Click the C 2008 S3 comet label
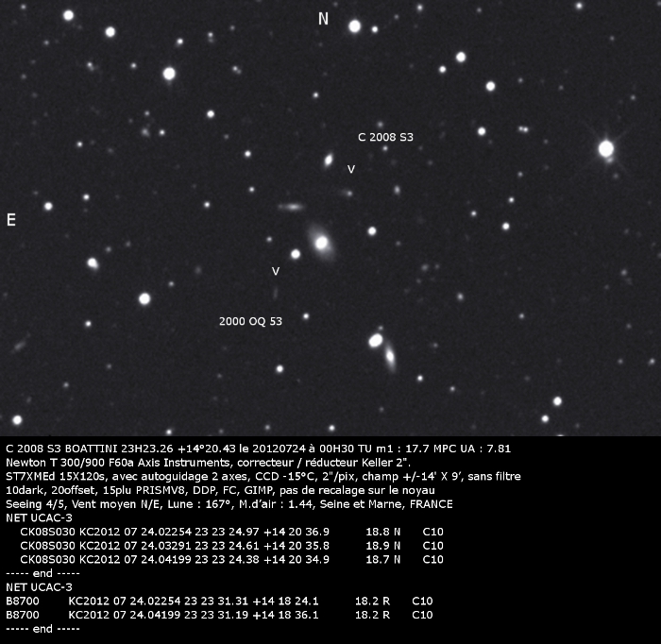The width and height of the screenshot is (661, 644). point(385,138)
